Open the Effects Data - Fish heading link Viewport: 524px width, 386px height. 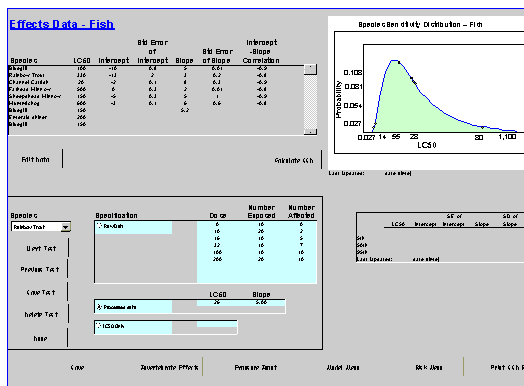[x=62, y=24]
